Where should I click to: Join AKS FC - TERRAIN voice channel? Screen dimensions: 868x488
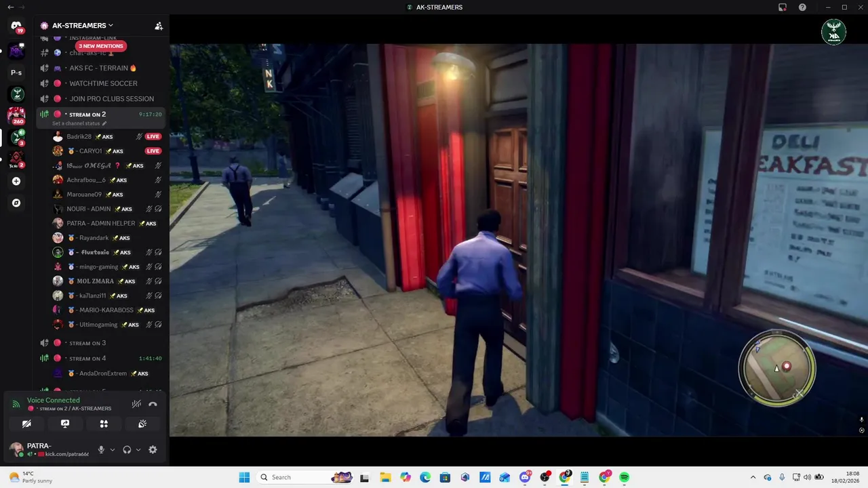coord(100,68)
